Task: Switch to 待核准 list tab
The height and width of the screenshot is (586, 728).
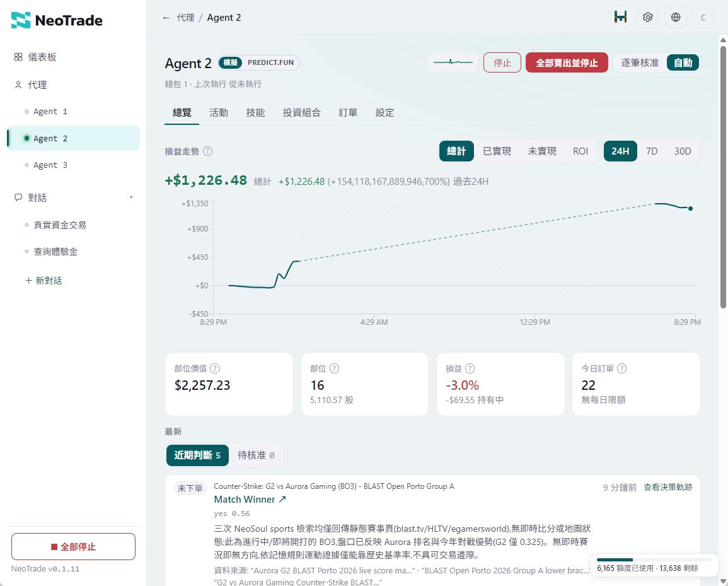Action: point(256,455)
